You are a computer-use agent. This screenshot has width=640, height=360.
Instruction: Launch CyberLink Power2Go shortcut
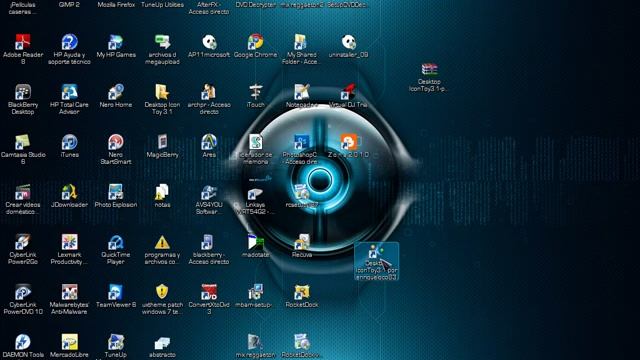click(23, 242)
